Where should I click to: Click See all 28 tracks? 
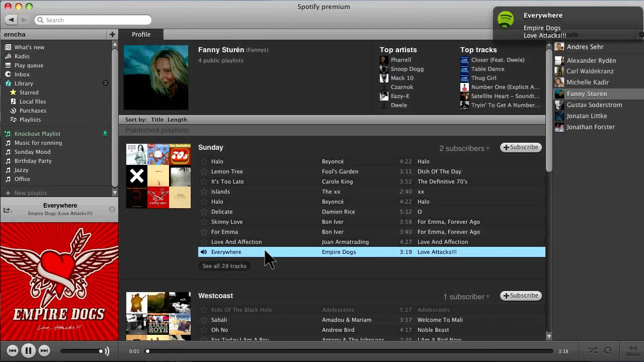point(224,266)
